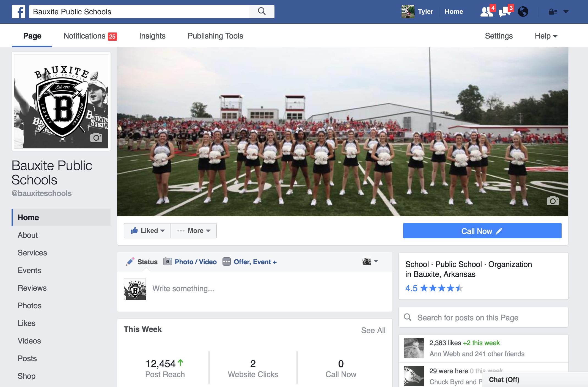588x387 pixels.
Task: Click razorback thumbnail beside 29 were here
Action: point(414,376)
